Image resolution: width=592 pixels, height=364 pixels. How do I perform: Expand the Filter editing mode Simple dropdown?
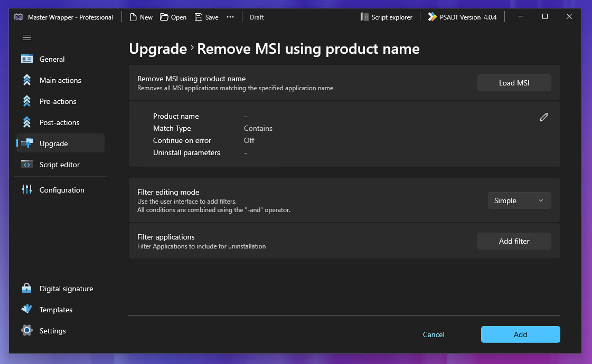(519, 200)
